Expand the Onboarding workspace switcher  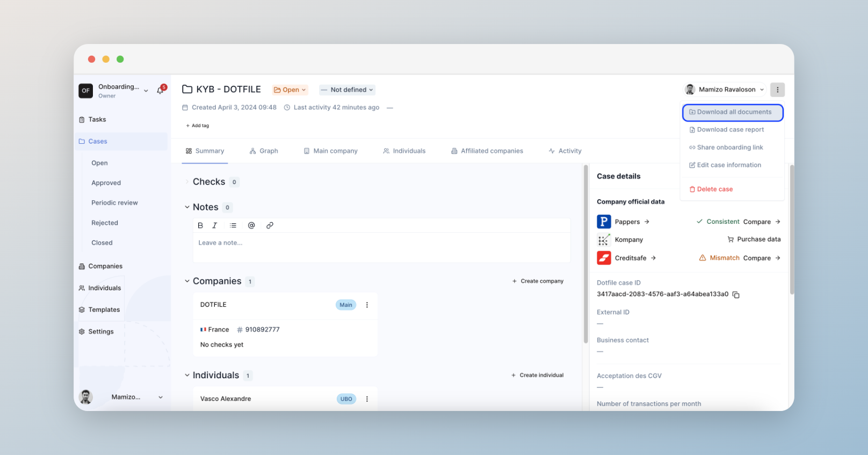pos(146,91)
